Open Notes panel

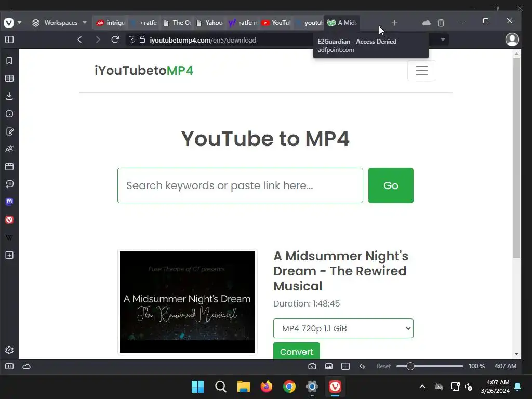(x=9, y=131)
